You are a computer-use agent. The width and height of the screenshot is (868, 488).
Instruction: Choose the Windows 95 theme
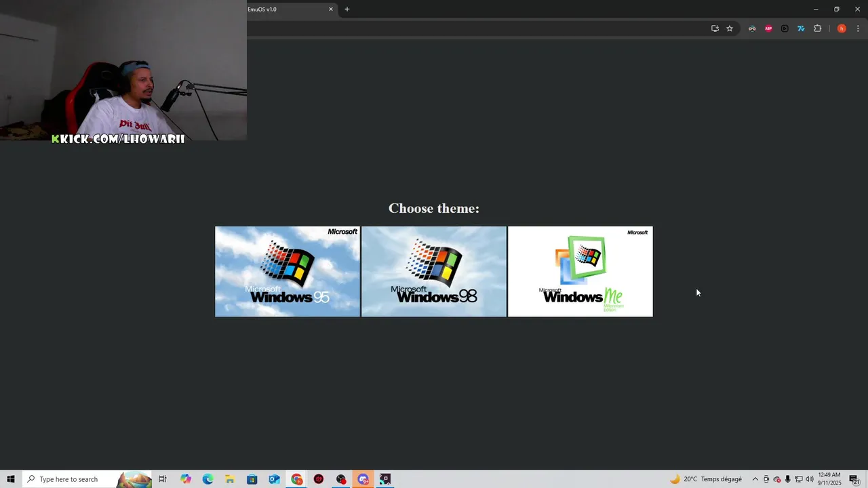coord(288,271)
